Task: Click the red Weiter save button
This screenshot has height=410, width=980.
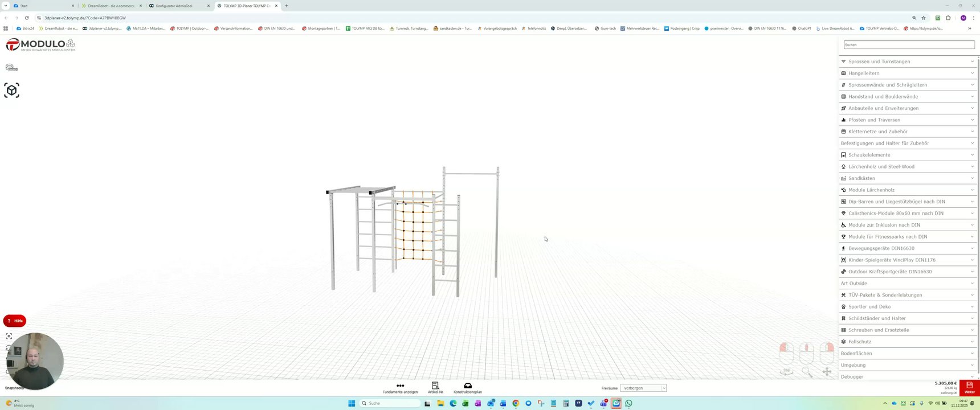Action: [x=969, y=387]
